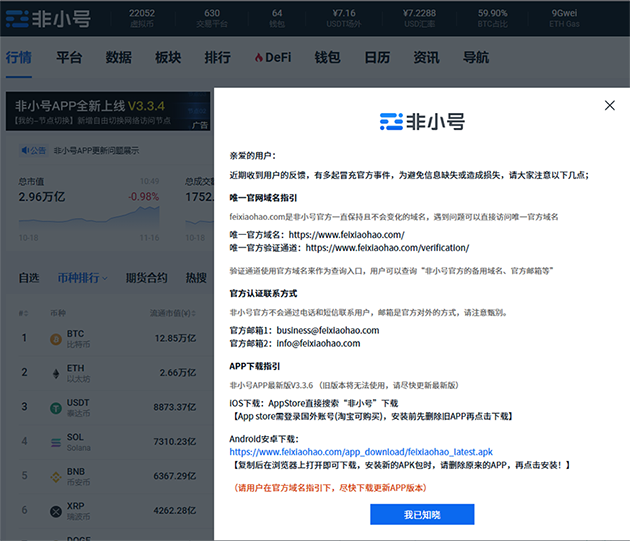This screenshot has width=630, height=541.
Task: Open the 数据 navigation tab
Action: click(119, 57)
